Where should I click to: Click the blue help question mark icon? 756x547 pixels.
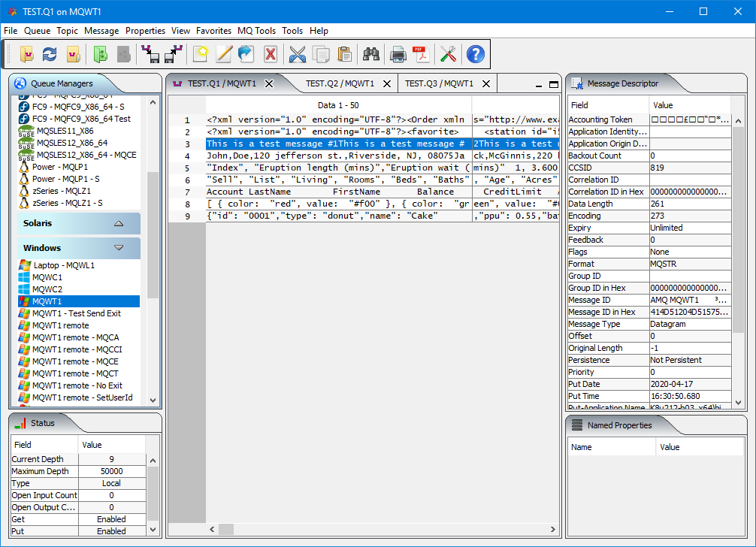click(x=476, y=54)
